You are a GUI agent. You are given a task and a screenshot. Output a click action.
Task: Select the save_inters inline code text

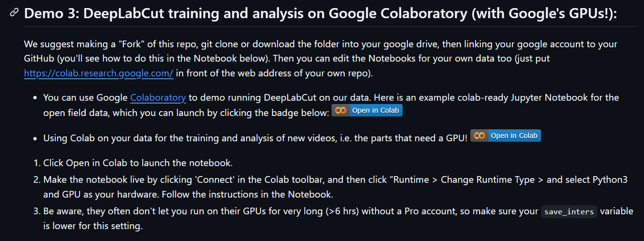[569, 212]
